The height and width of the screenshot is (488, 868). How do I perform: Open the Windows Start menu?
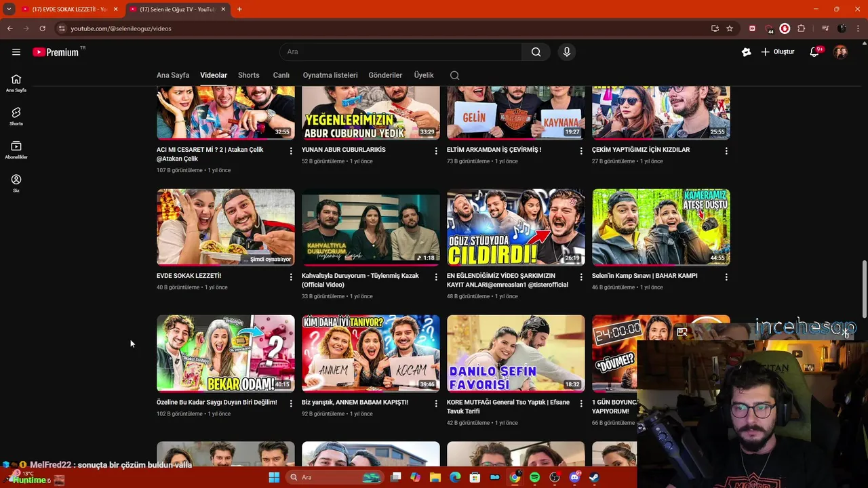tap(274, 477)
